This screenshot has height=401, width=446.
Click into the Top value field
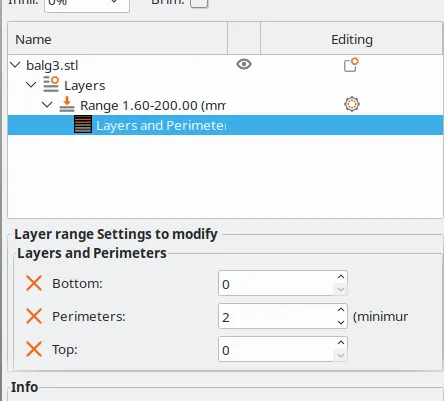coord(276,349)
